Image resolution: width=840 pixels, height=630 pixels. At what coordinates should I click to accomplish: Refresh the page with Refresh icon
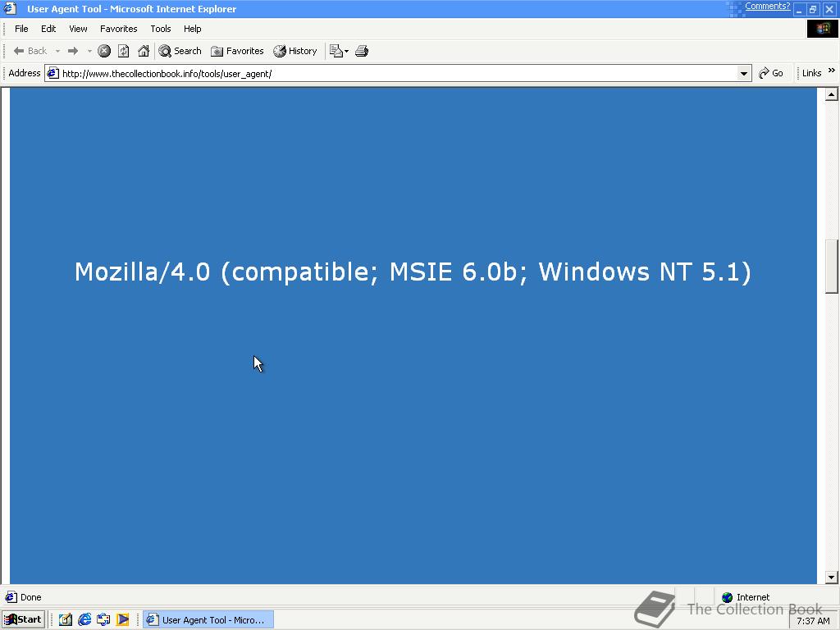[x=124, y=51]
